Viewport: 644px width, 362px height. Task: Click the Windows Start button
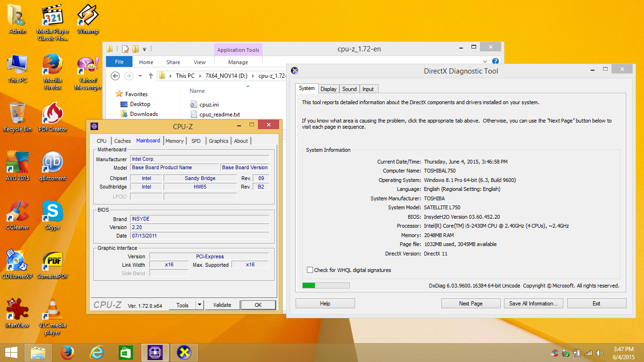coord(11,352)
